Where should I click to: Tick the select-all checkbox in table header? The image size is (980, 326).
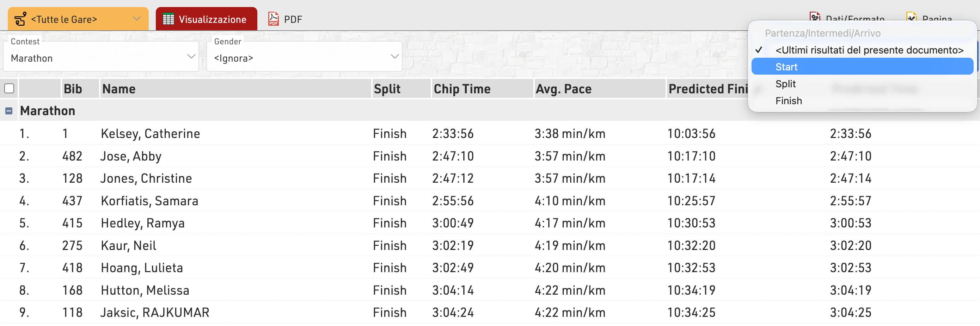[9, 88]
